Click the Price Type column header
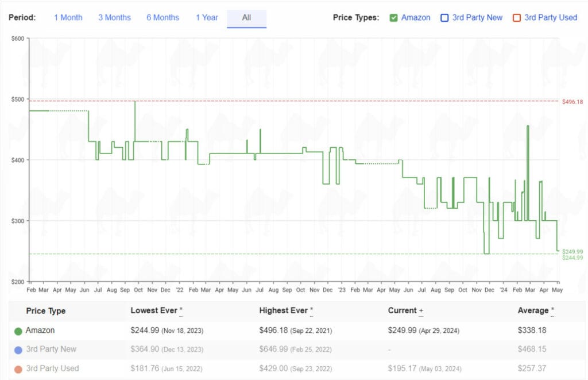The width and height of the screenshot is (588, 380). (x=46, y=311)
